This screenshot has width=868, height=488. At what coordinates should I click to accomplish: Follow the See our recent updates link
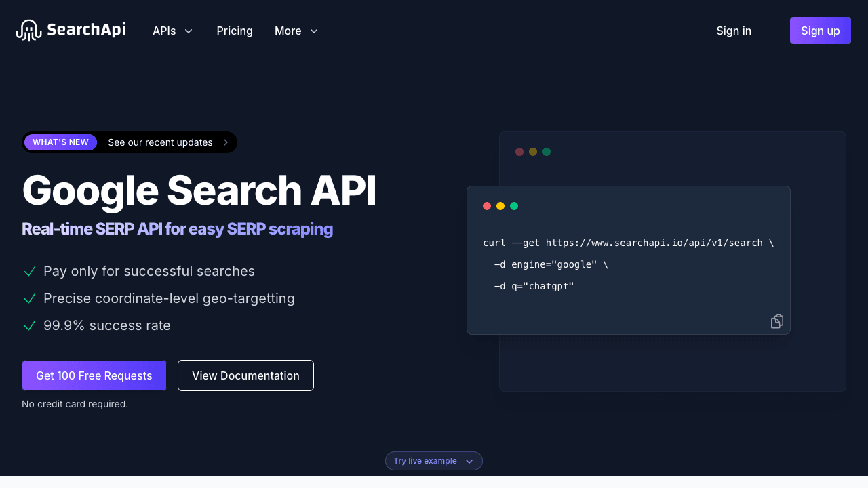[160, 142]
